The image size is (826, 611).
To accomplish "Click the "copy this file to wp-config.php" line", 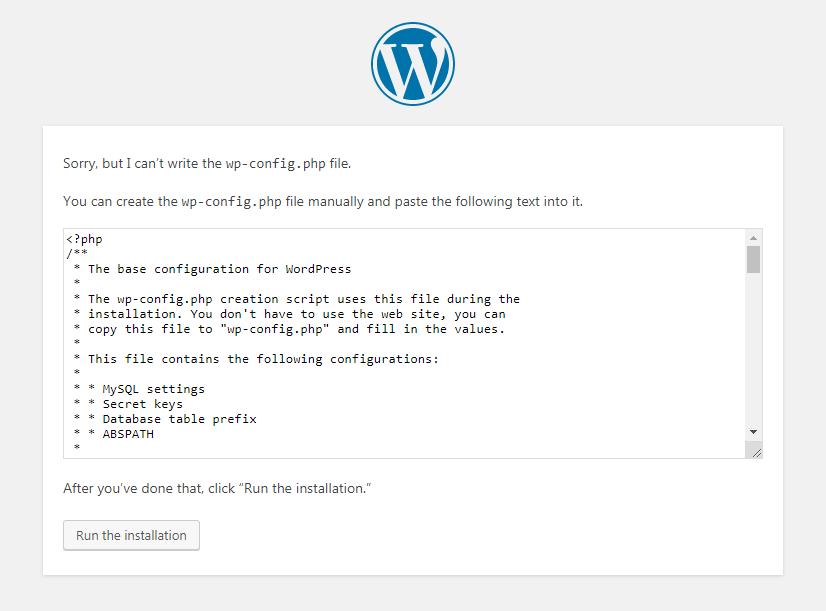I will click(x=296, y=329).
